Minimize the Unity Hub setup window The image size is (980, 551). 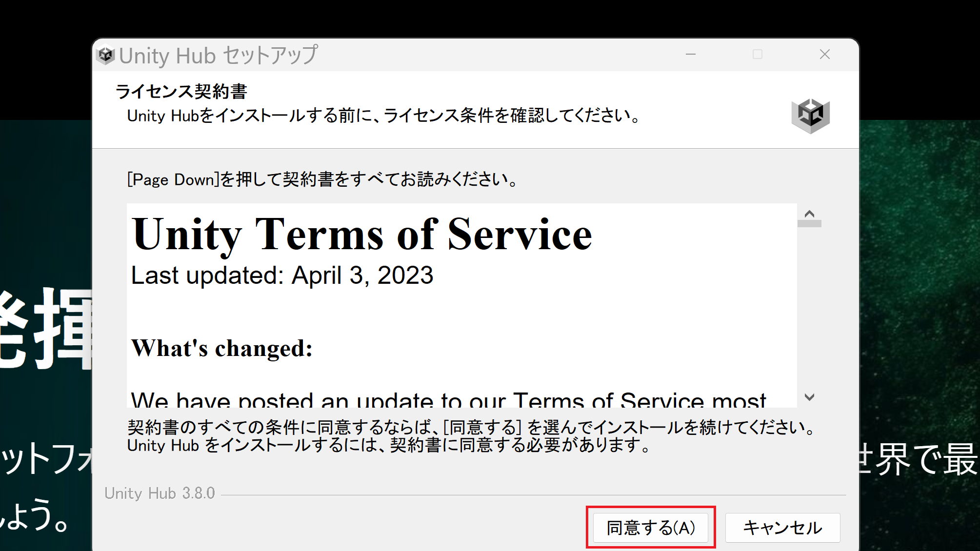coord(690,54)
